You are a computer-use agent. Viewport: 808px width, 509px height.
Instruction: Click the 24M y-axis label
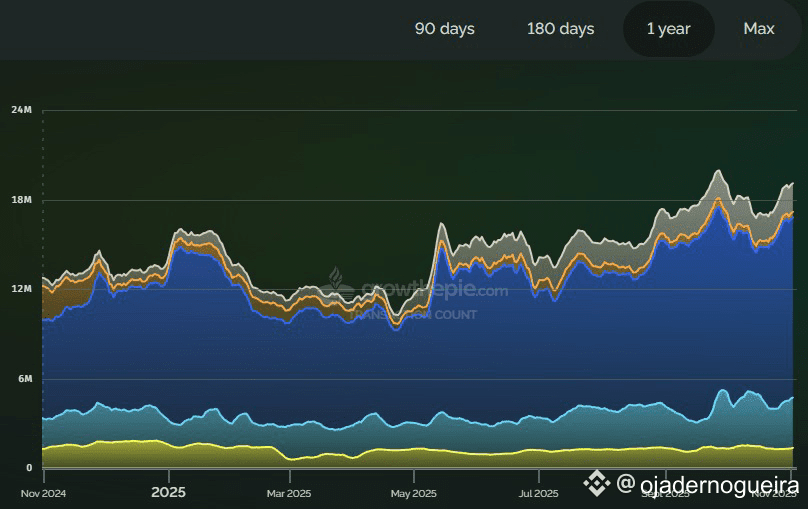22,109
